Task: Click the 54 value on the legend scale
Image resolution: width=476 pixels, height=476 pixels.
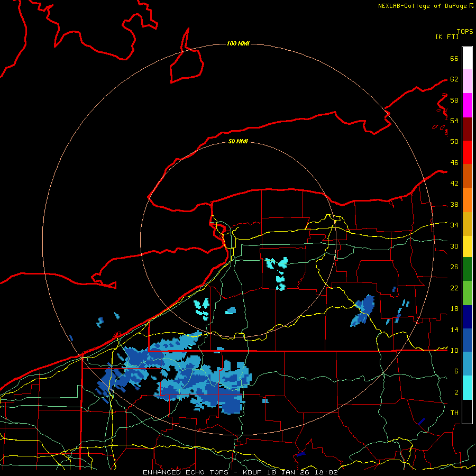Action: (454, 121)
